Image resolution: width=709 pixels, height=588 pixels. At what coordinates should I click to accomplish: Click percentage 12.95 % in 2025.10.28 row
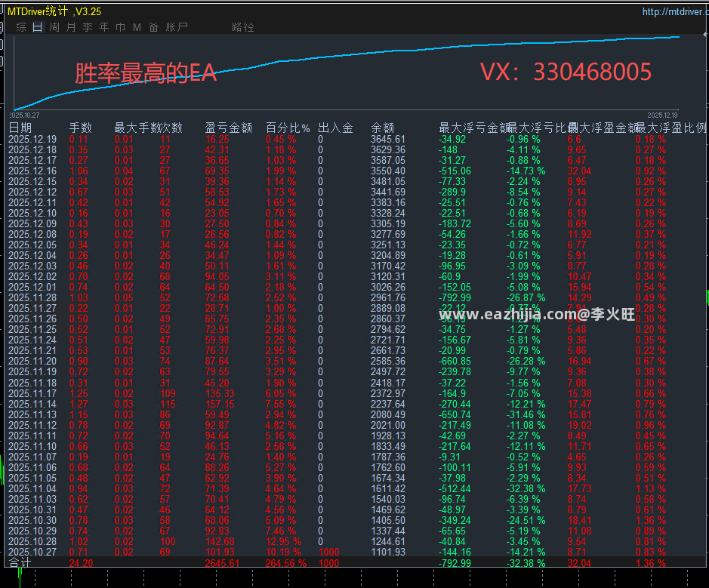283,541
